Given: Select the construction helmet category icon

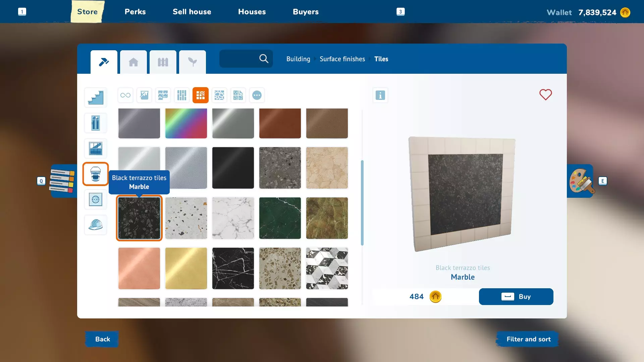Looking at the screenshot, I should 96,225.
